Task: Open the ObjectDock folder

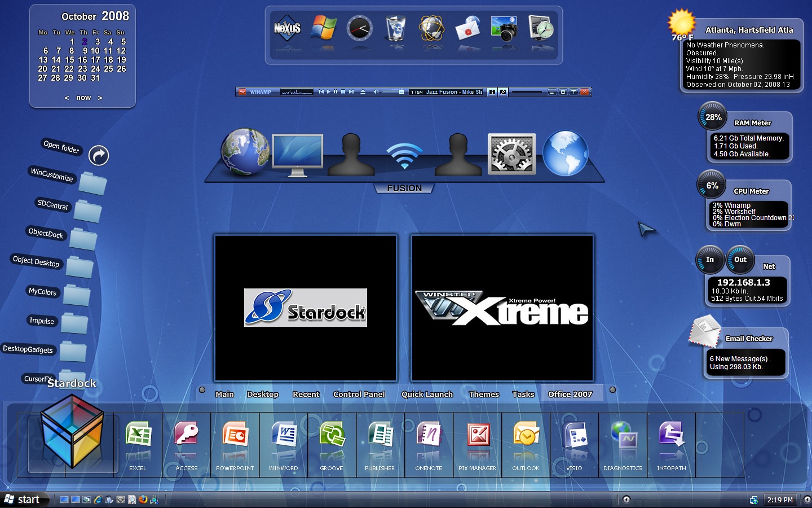Action: point(83,239)
